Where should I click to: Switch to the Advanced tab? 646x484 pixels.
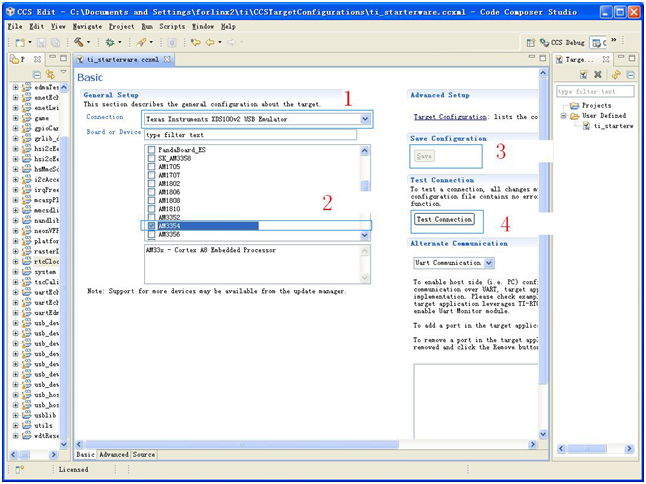114,454
